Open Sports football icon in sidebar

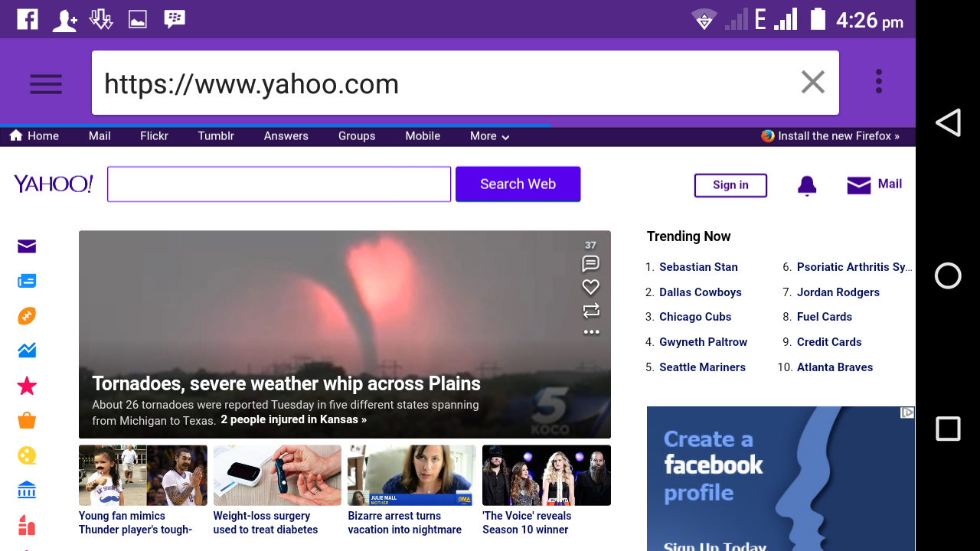click(27, 315)
